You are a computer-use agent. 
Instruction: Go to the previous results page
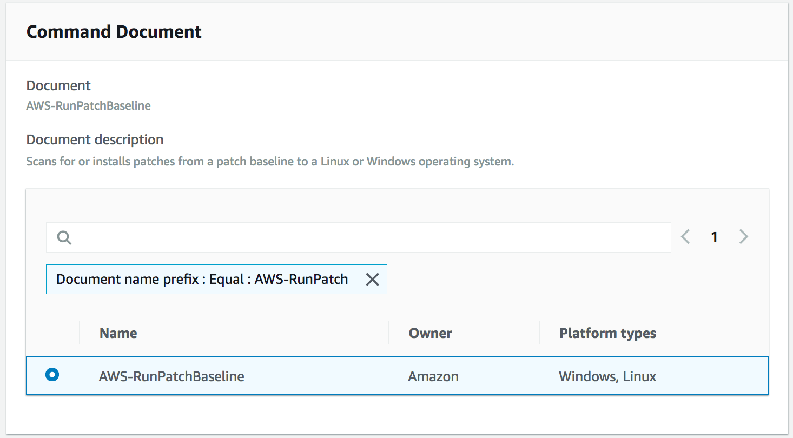click(x=686, y=238)
